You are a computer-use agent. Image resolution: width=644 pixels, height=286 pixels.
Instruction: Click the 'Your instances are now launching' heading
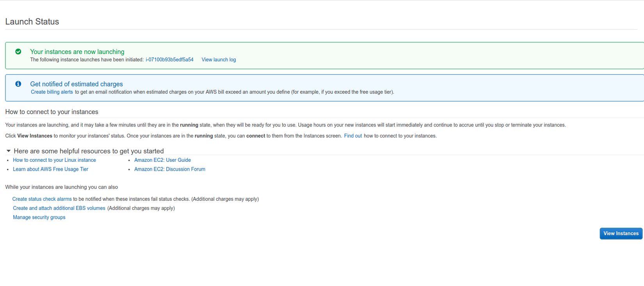[77, 52]
